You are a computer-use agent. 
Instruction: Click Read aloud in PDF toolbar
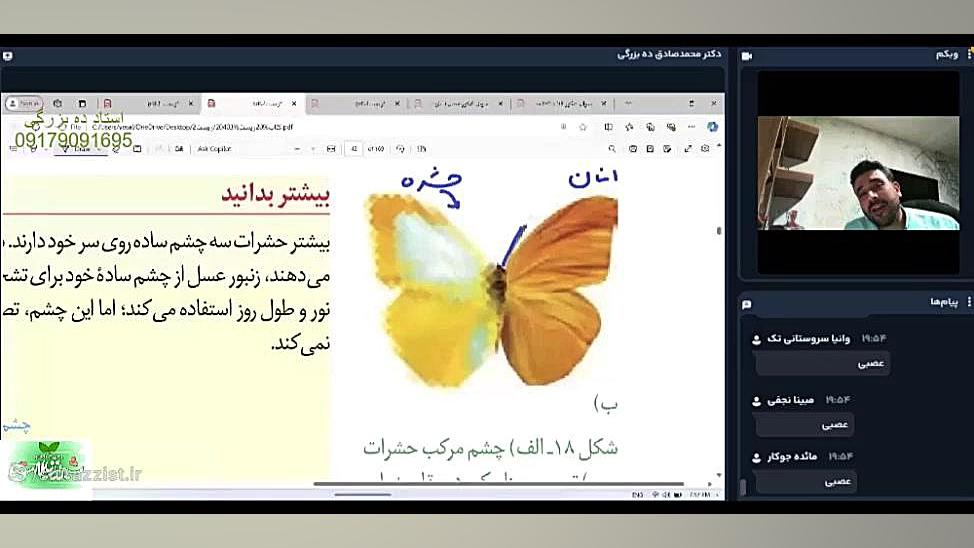tap(179, 149)
